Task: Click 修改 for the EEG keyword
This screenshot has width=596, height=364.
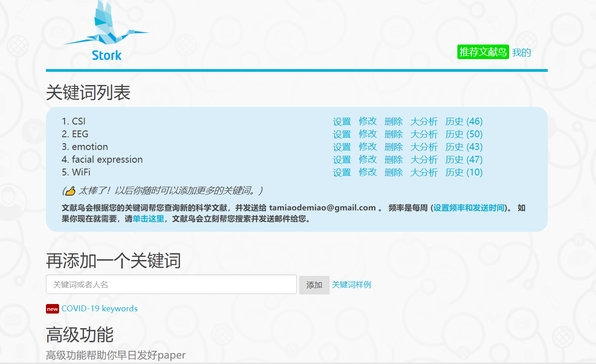Action: [368, 134]
